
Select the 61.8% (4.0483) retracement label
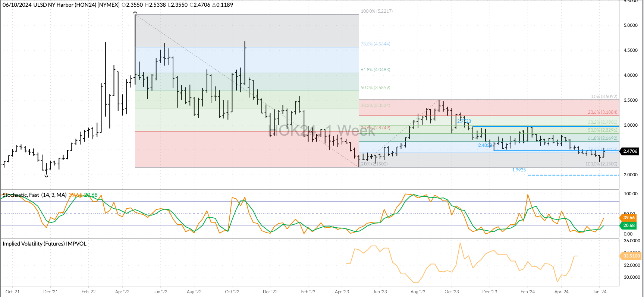click(375, 70)
